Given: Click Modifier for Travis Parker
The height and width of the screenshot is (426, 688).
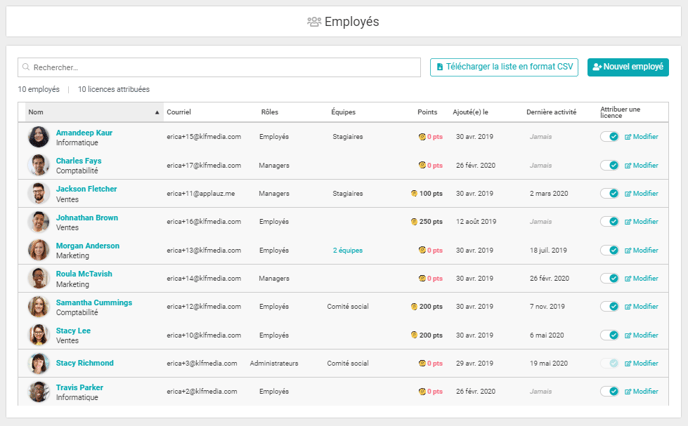Looking at the screenshot, I should point(641,391).
